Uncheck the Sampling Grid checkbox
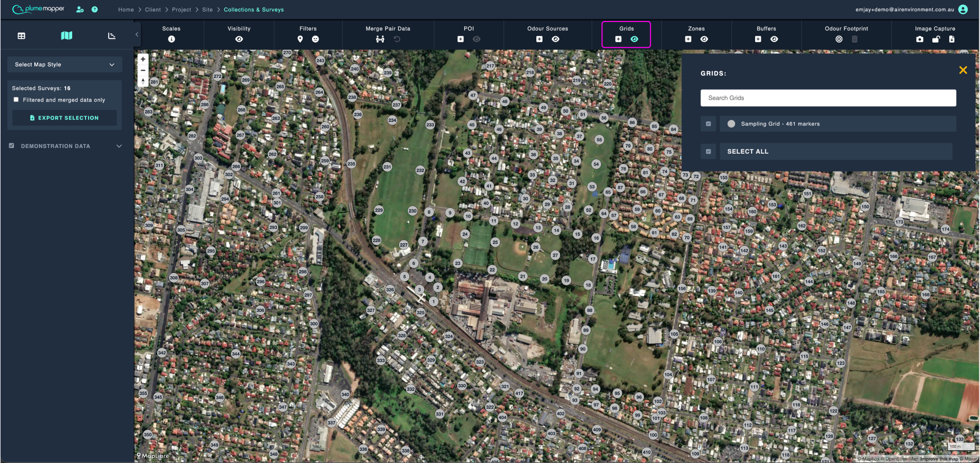 click(x=708, y=124)
